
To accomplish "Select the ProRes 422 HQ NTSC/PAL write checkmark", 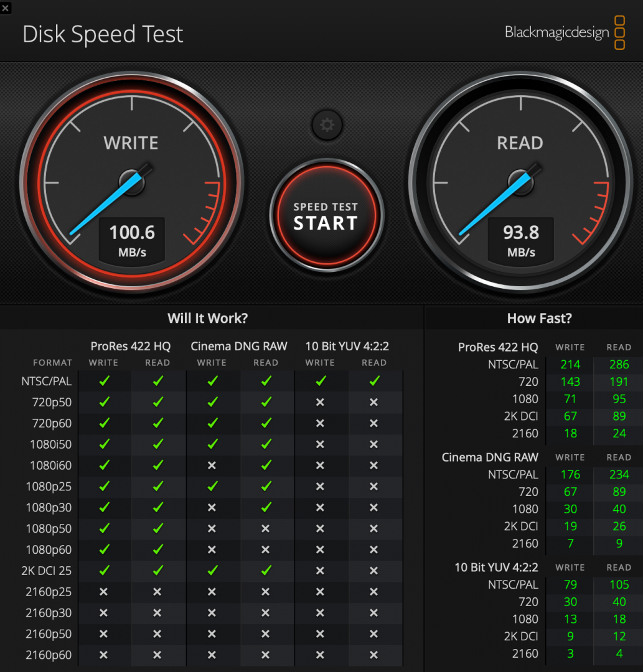I will click(104, 381).
